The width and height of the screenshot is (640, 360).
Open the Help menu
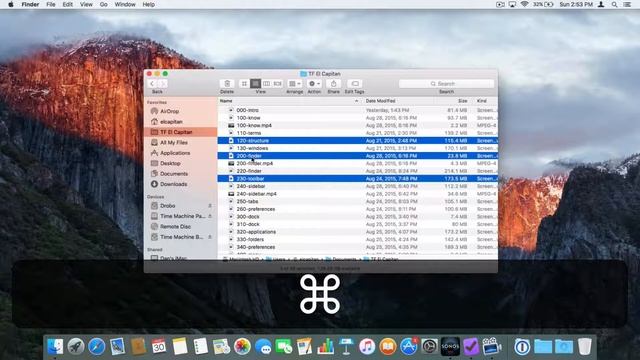[149, 4]
